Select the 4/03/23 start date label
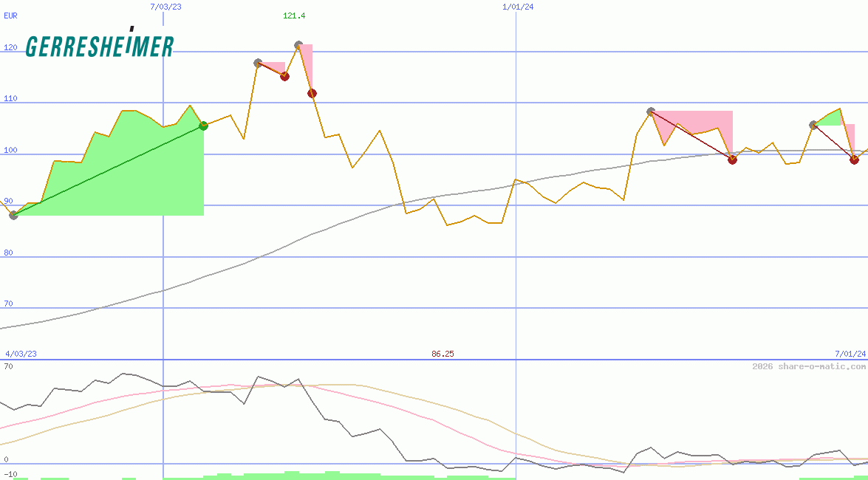Image resolution: width=868 pixels, height=480 pixels. (21, 354)
